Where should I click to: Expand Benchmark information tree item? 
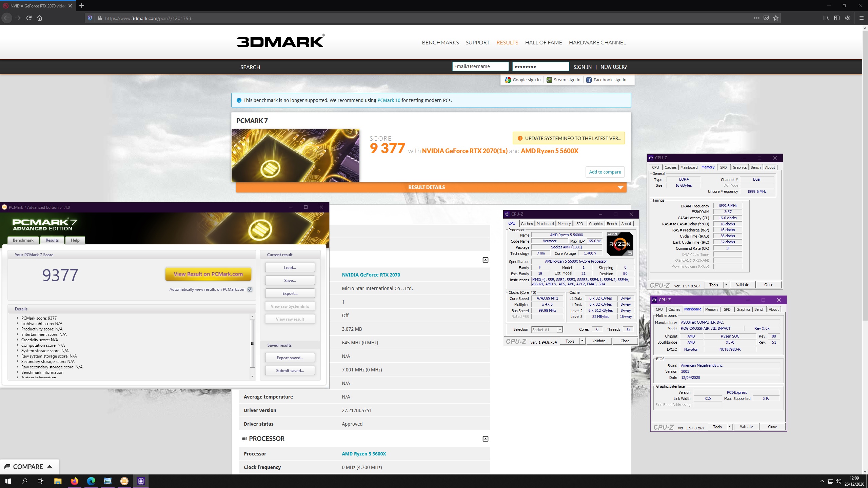pos(18,372)
